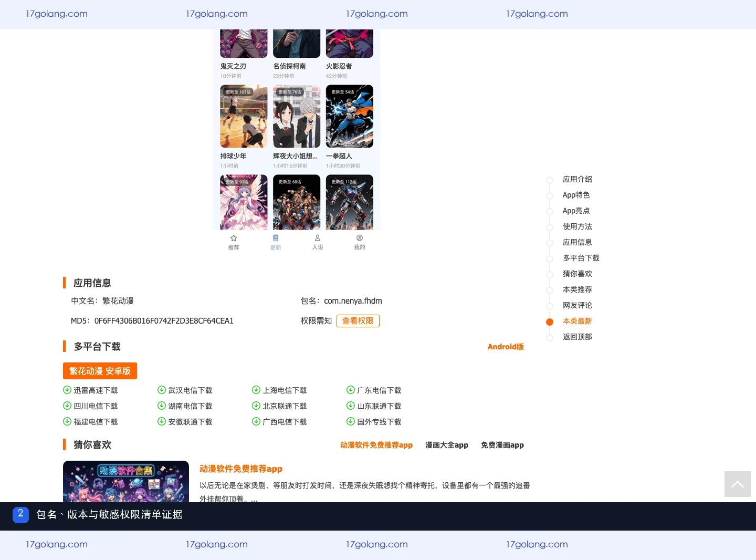The image size is (756, 560).
Task: Switch to the Android版 tab
Action: click(506, 347)
